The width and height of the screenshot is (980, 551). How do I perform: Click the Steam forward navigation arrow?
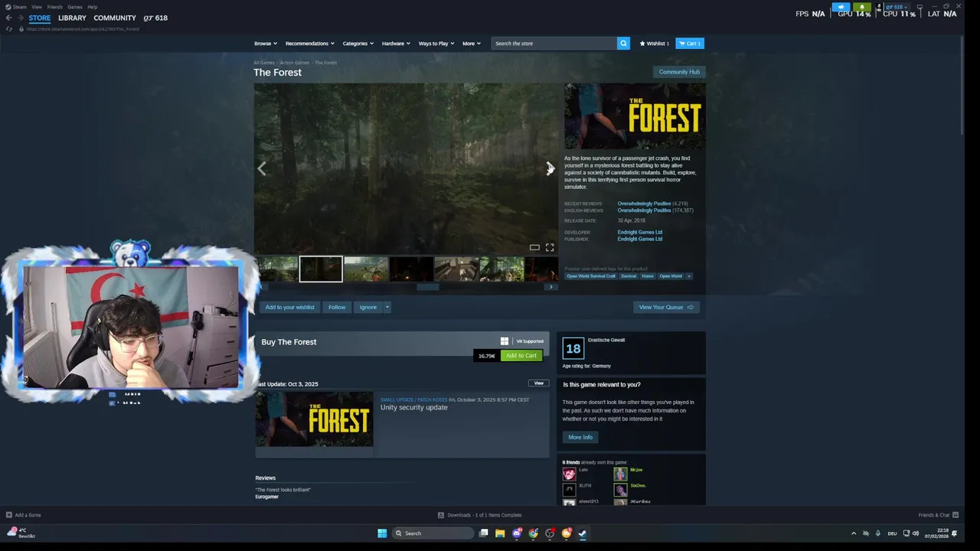click(x=20, y=18)
